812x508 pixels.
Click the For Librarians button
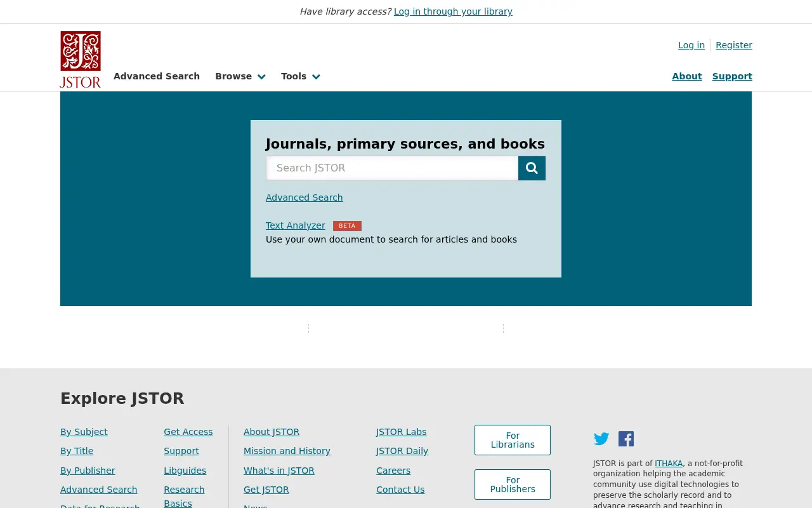click(x=513, y=440)
